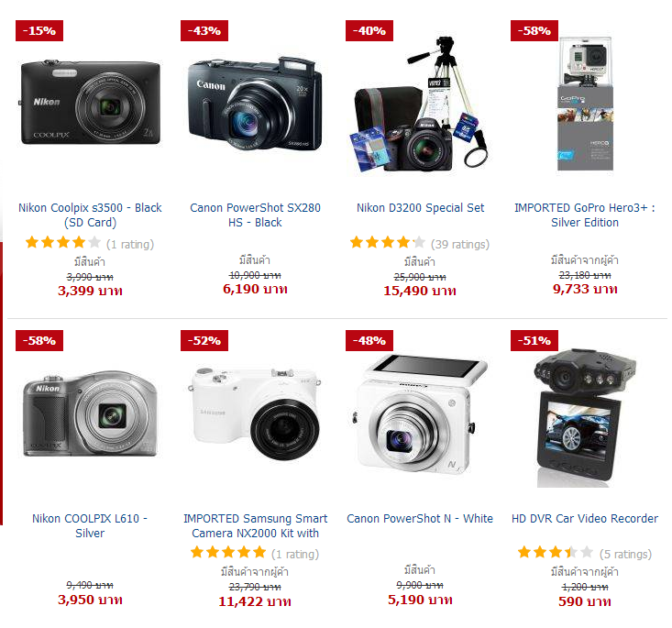Open the Canon PowerShot SX280 HS - Black link

tap(255, 215)
